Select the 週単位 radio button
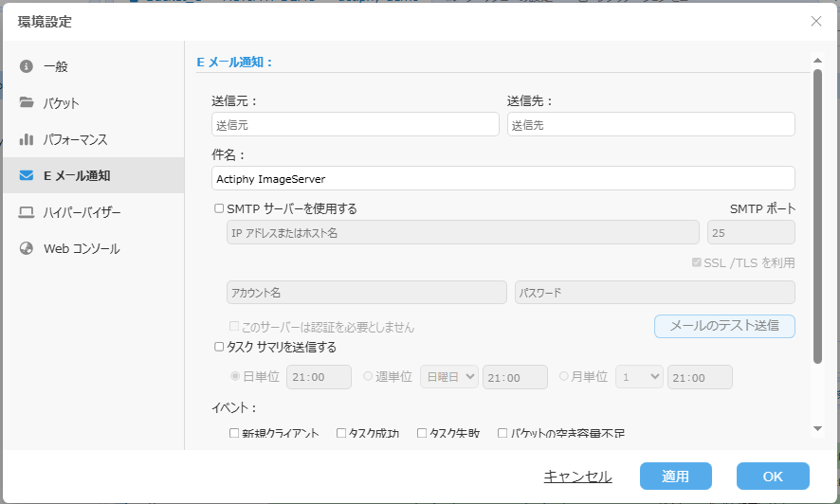This screenshot has width=840, height=504. (368, 376)
